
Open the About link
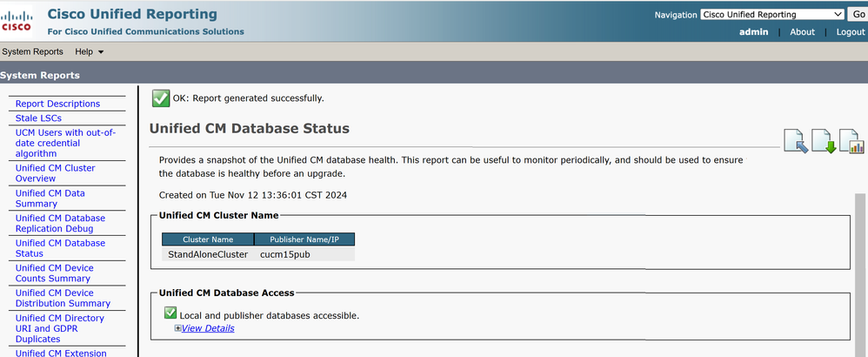click(802, 31)
